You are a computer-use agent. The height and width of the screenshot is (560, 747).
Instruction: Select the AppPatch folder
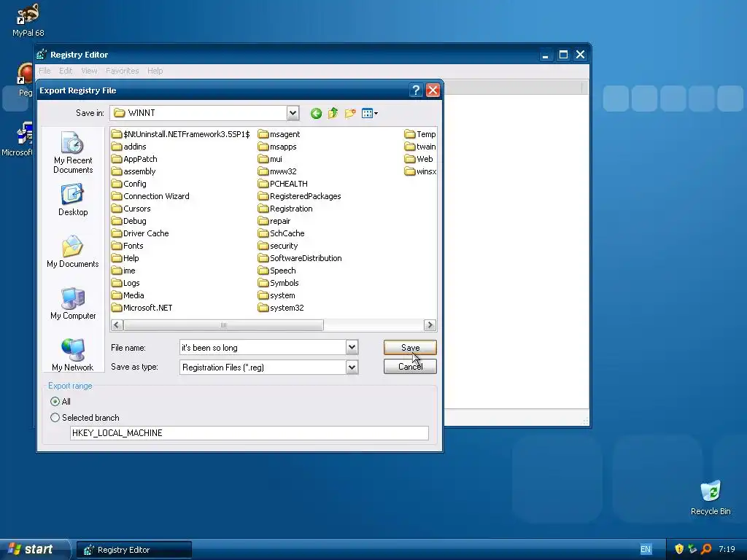click(134, 159)
